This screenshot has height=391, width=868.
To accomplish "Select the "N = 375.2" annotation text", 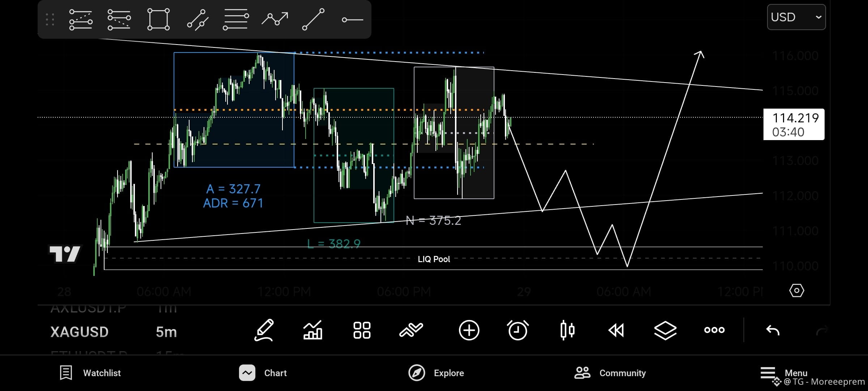I will tap(434, 220).
